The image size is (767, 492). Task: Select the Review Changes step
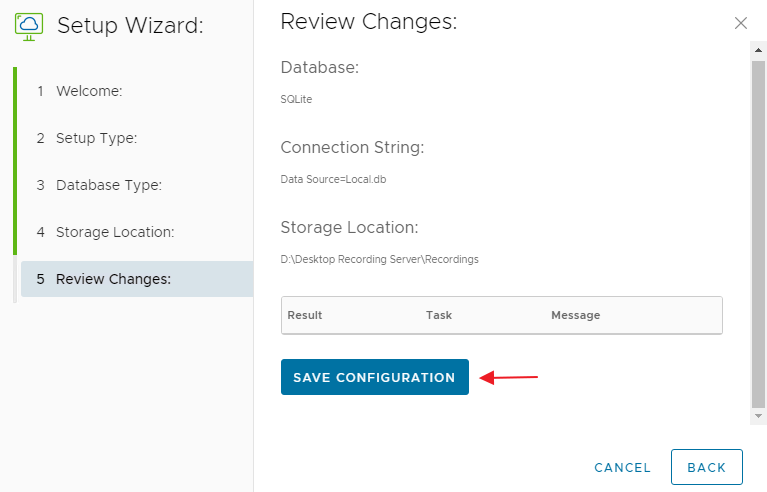[x=113, y=279]
